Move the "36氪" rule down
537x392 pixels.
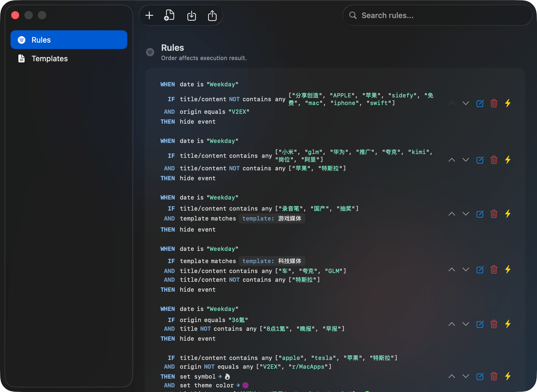(x=466, y=324)
